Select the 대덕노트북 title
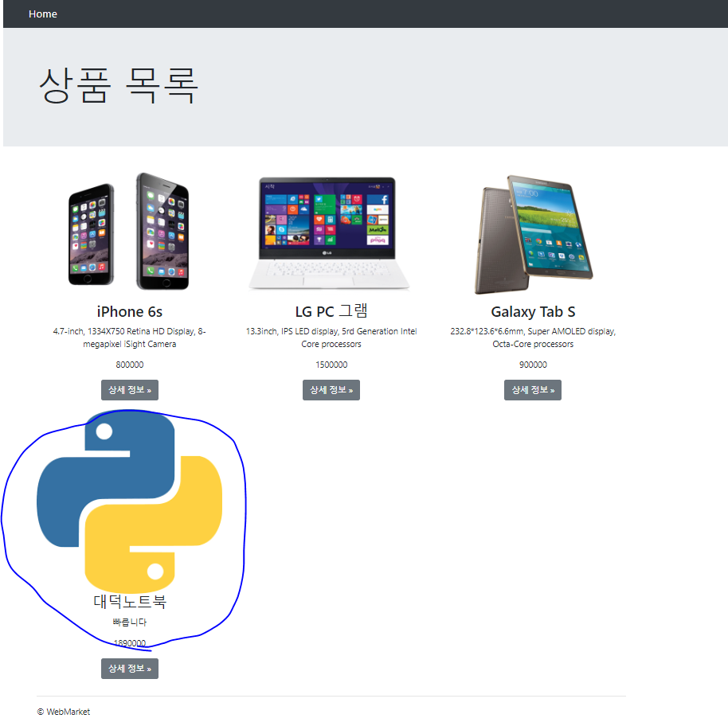This screenshot has width=728, height=722. (130, 601)
